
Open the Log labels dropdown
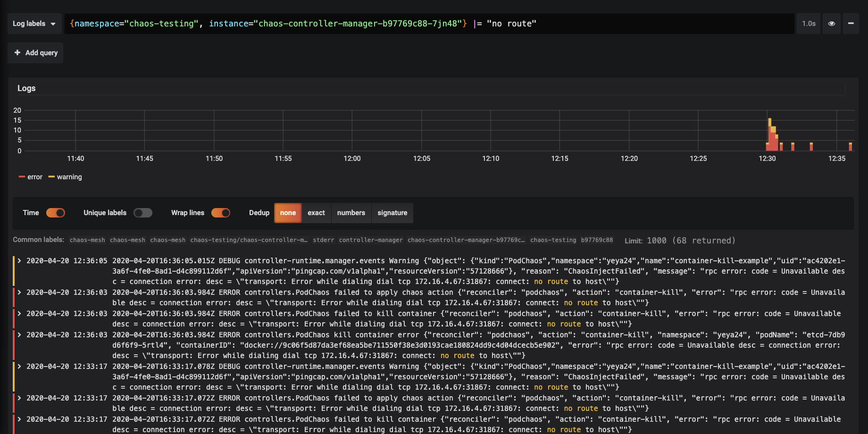34,23
